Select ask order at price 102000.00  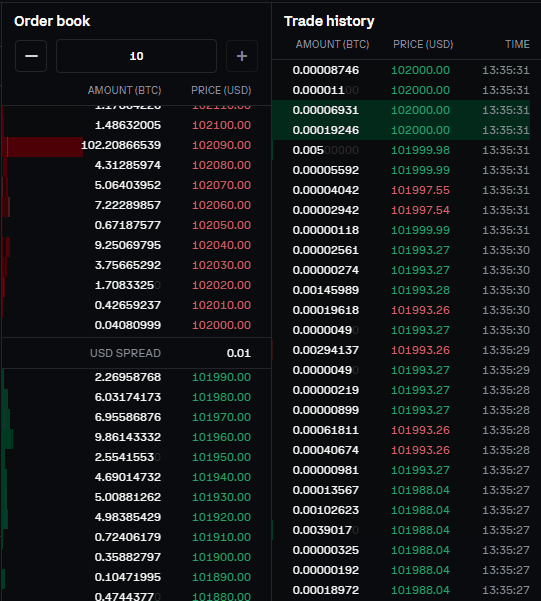[x=136, y=325]
